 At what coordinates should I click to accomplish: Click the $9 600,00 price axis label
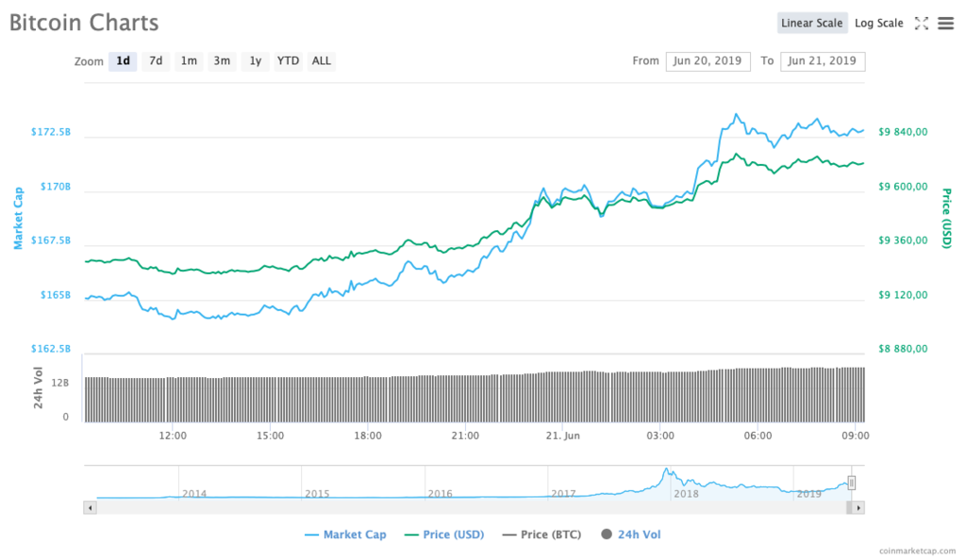tap(903, 187)
